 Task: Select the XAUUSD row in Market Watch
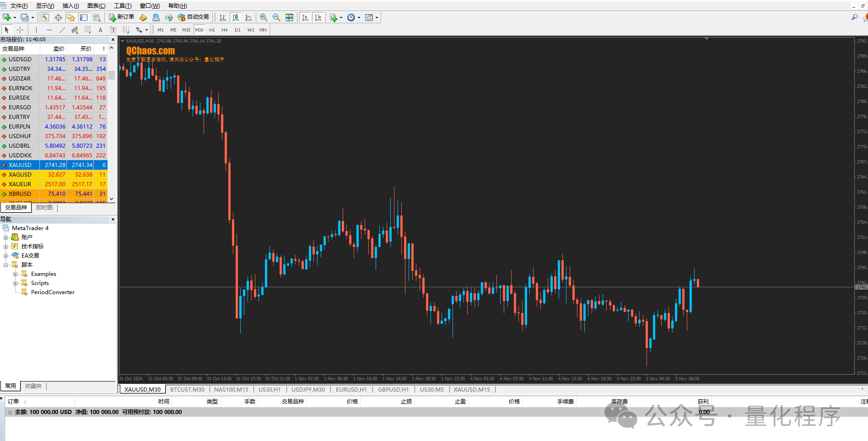click(x=54, y=165)
